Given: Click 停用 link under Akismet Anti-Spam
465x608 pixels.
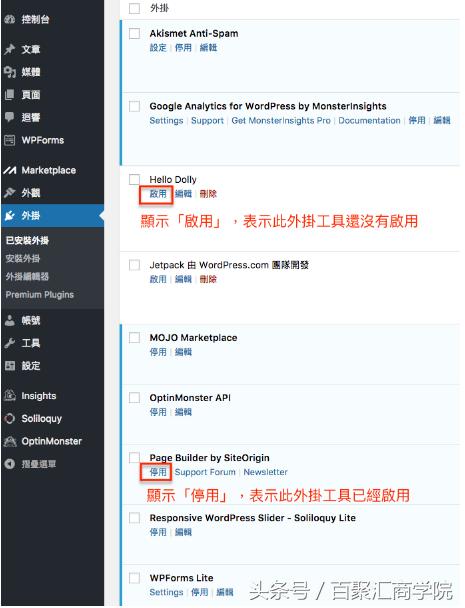Looking at the screenshot, I should 183,48.
